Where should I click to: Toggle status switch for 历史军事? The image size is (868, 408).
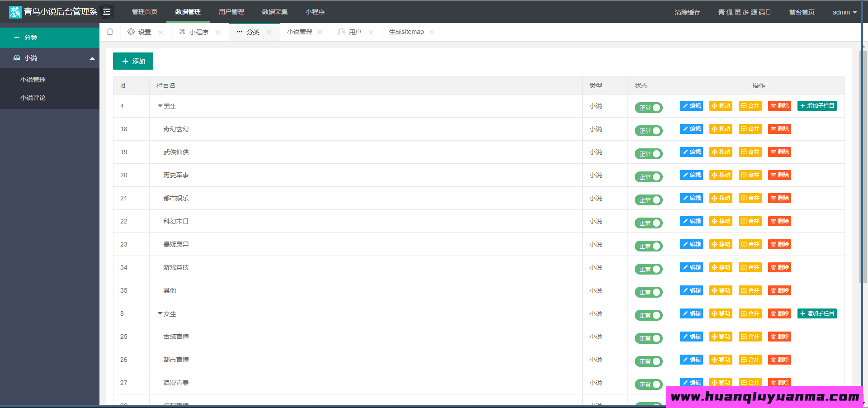(x=649, y=177)
